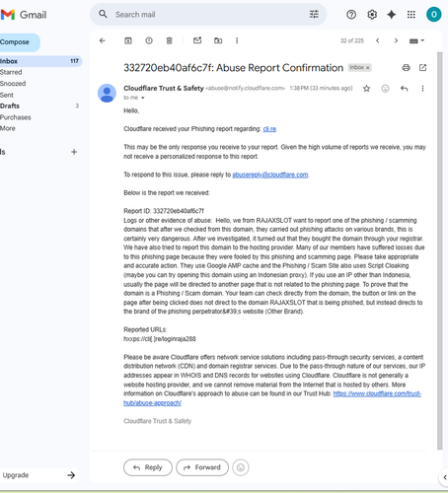Click the Forward button
This screenshot has height=493, width=448.
[202, 467]
